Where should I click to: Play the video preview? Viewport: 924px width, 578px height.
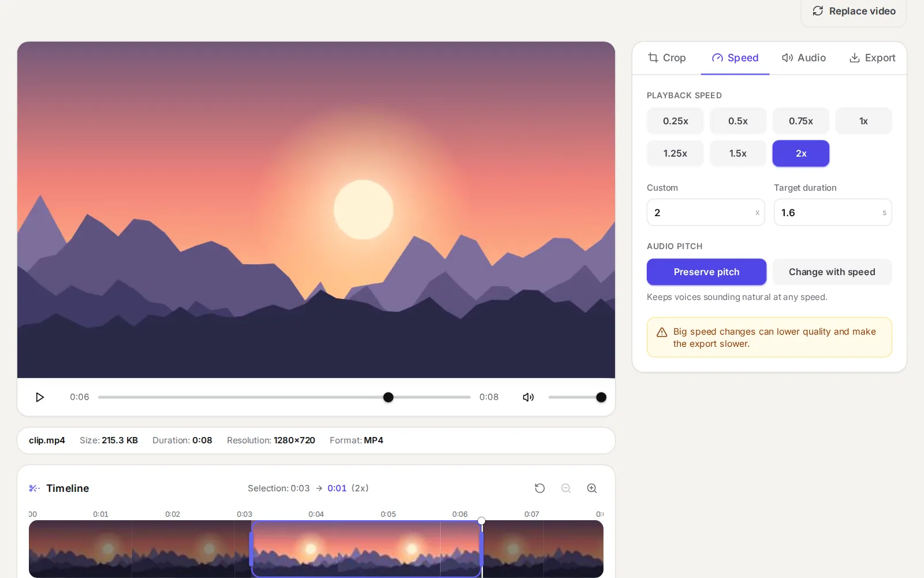(x=40, y=397)
